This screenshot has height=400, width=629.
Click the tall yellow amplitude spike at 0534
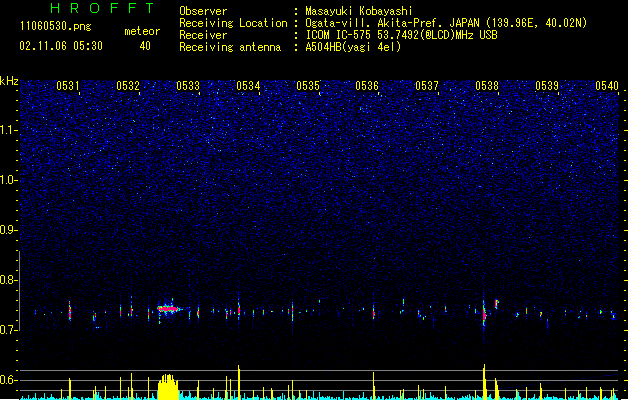(239, 382)
